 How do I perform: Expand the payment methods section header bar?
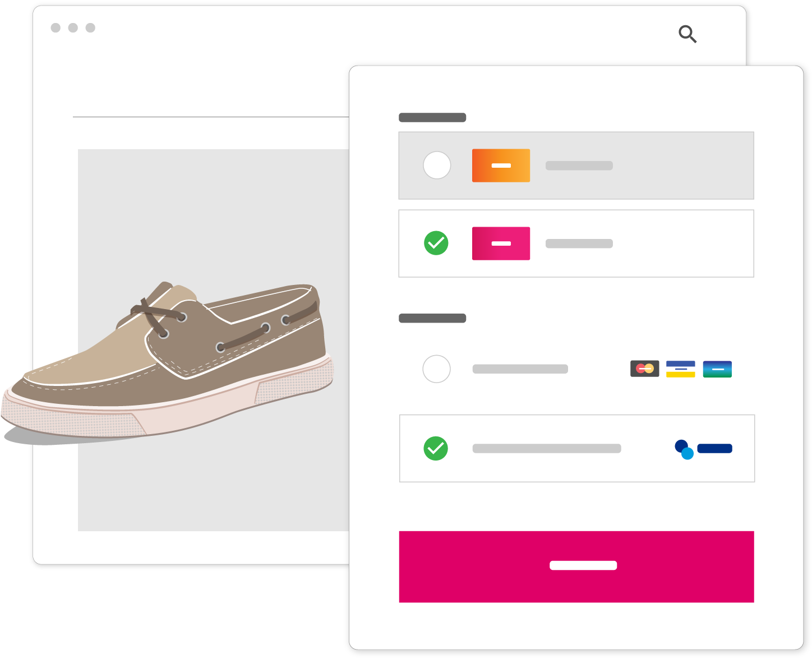pos(432,318)
